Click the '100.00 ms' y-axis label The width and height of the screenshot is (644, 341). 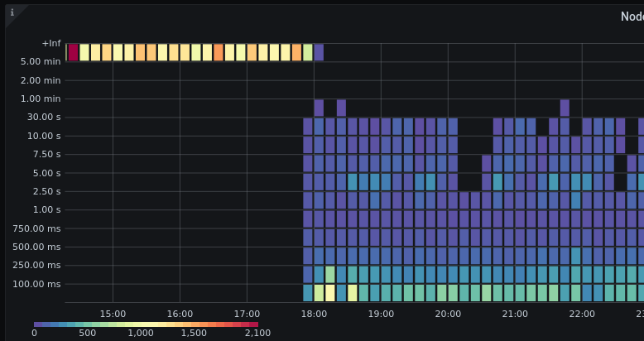point(36,284)
